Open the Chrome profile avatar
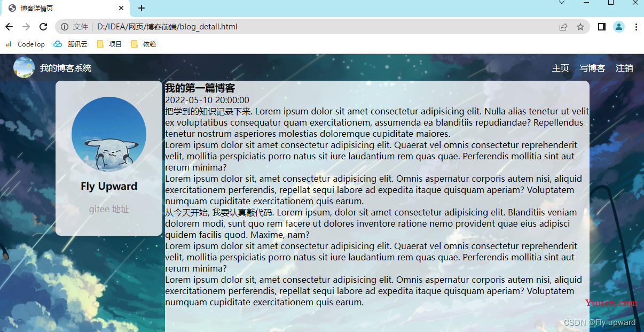Image resolution: width=644 pixels, height=332 pixels. coord(619,27)
